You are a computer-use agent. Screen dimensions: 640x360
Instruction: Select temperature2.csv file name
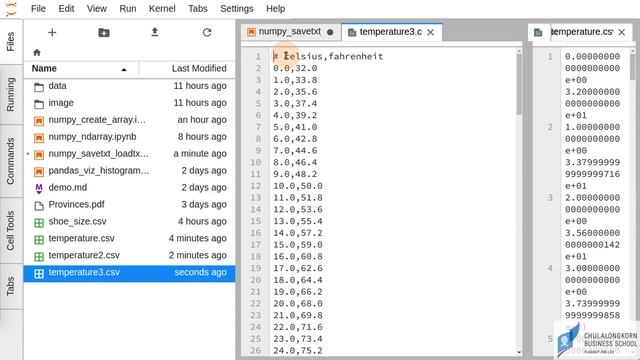pyautogui.click(x=84, y=256)
